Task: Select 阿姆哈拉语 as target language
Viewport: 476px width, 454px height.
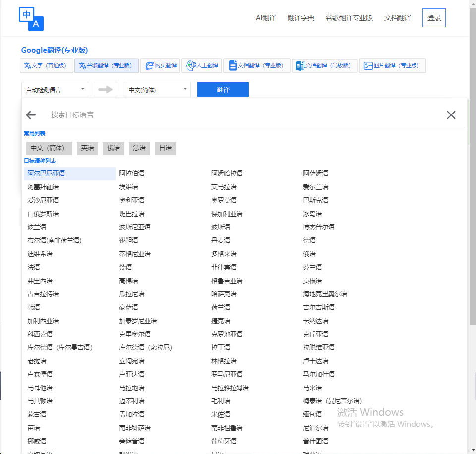Action: click(x=227, y=173)
